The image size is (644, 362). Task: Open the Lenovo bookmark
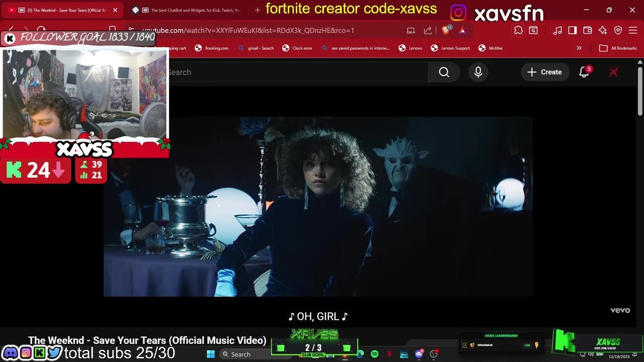tap(411, 48)
